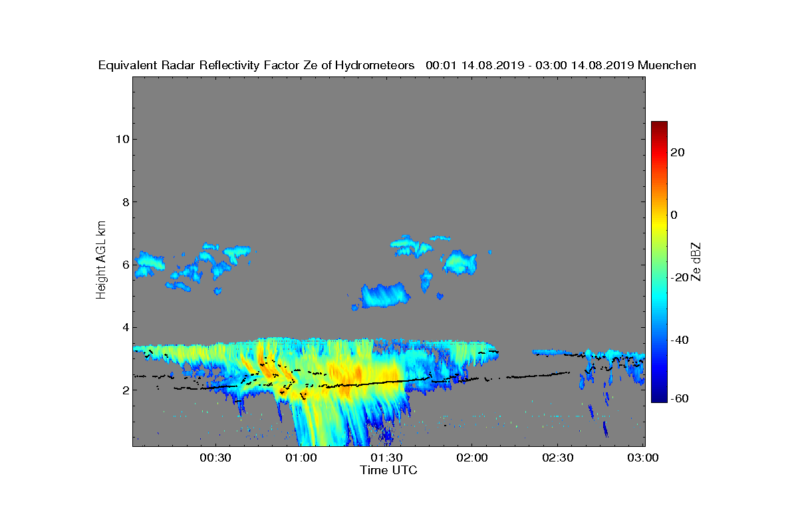Click the height tick label 2
Screen dimensions: 798x532
pyautogui.click(x=124, y=390)
